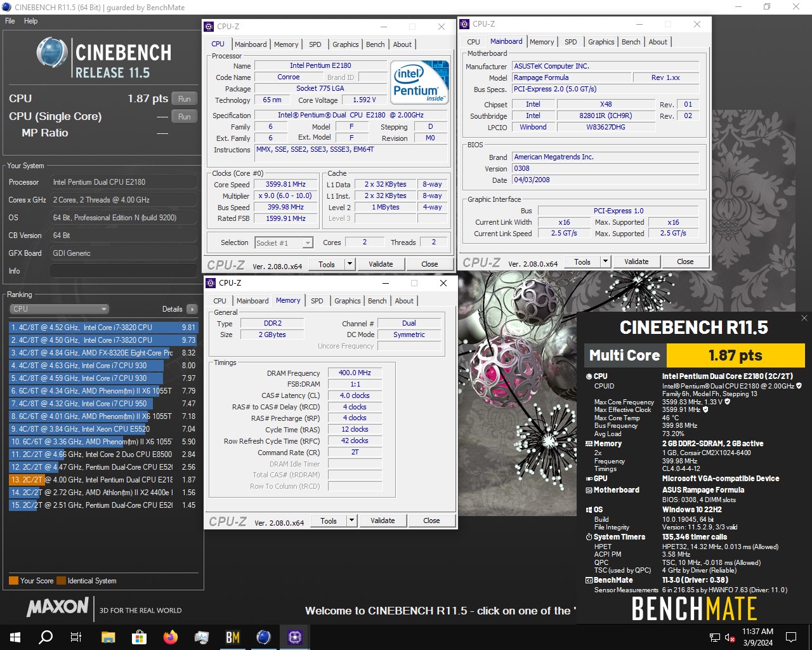This screenshot has height=650, width=812.
Task: Run the CPU multi-core benchmark
Action: point(184,98)
